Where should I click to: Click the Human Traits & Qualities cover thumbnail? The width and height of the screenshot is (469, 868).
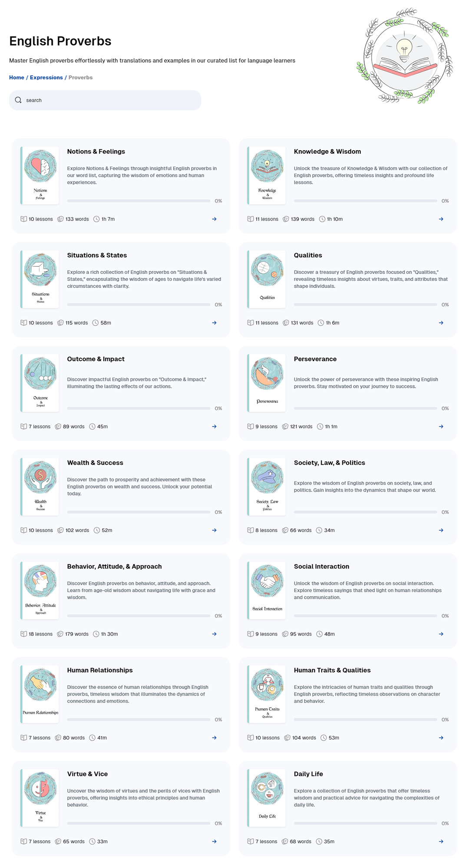[x=267, y=694]
